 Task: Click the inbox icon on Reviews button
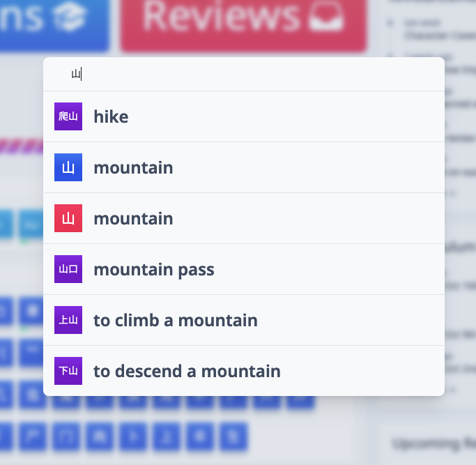tap(327, 16)
